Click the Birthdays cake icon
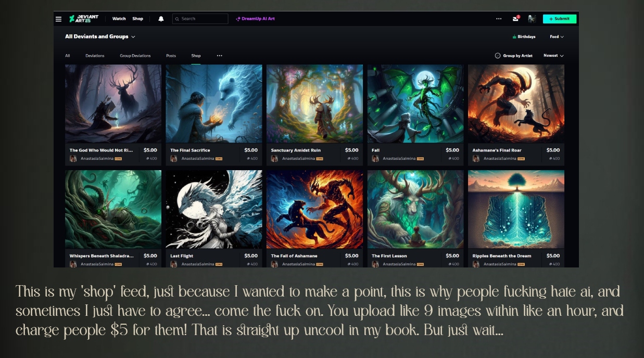 click(x=514, y=37)
